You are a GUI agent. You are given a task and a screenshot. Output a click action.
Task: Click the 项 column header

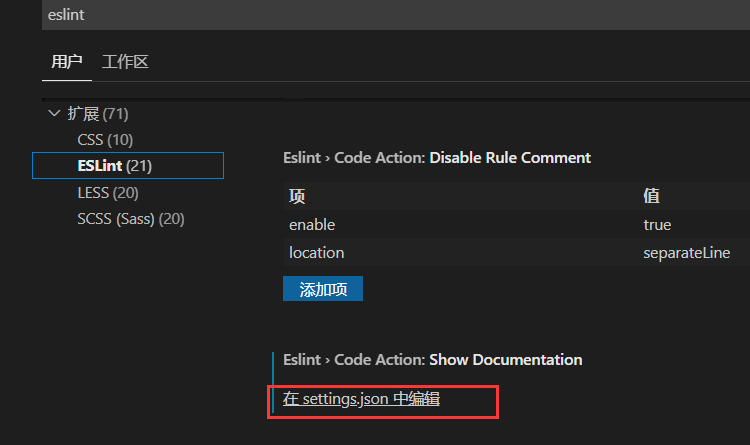tap(297, 196)
